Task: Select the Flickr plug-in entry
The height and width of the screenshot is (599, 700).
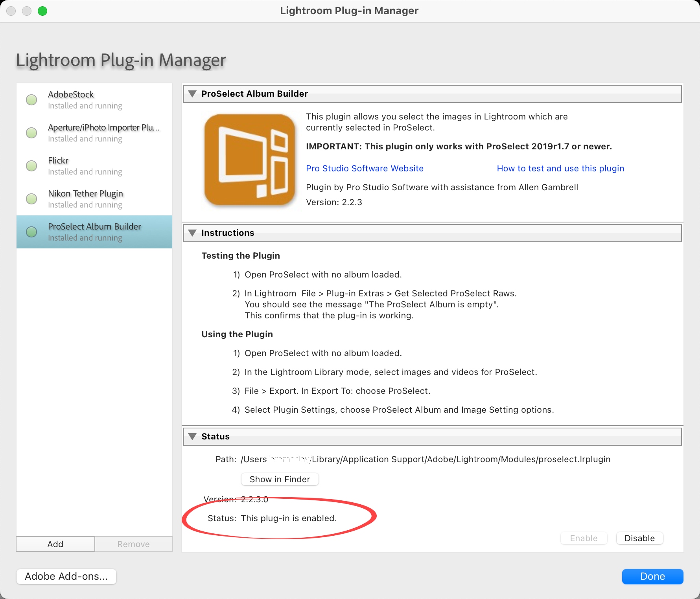Action: [x=94, y=166]
